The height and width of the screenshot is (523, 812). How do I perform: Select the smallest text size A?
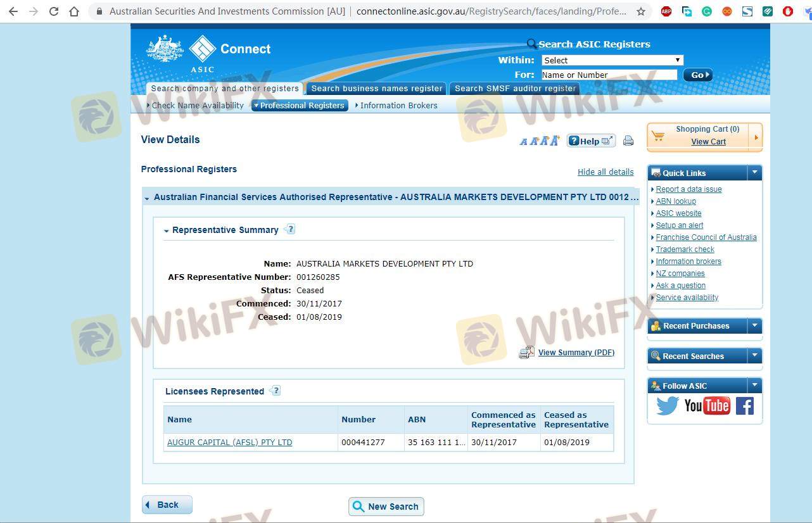coord(523,142)
